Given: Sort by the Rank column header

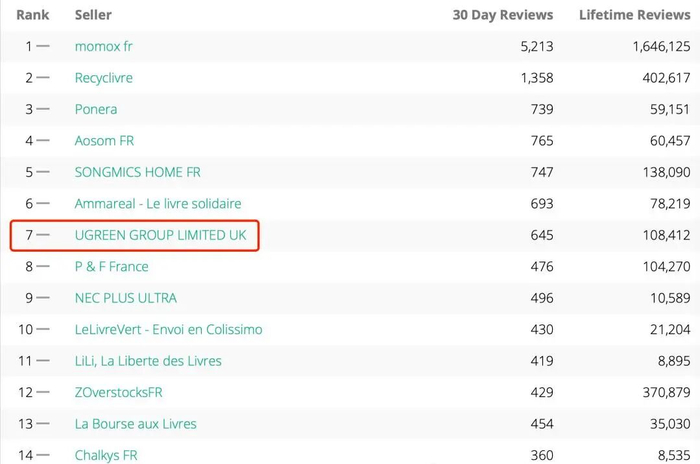Looking at the screenshot, I should point(33,15).
